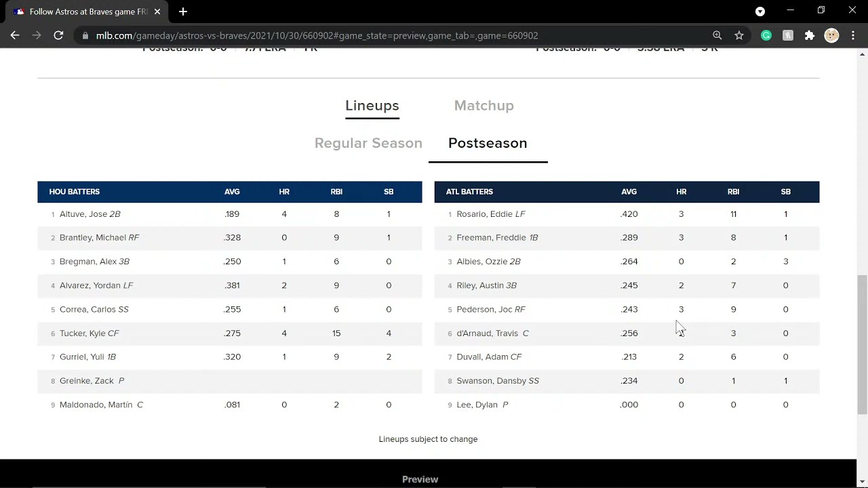Select the Regular Season stats tab
The width and height of the screenshot is (868, 488).
(x=368, y=143)
